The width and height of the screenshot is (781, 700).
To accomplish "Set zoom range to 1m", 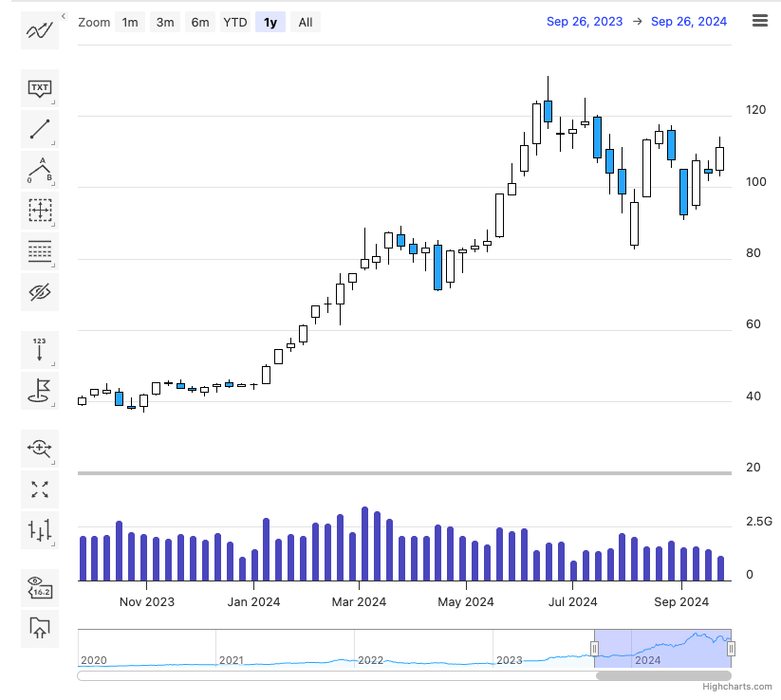I will (x=130, y=23).
